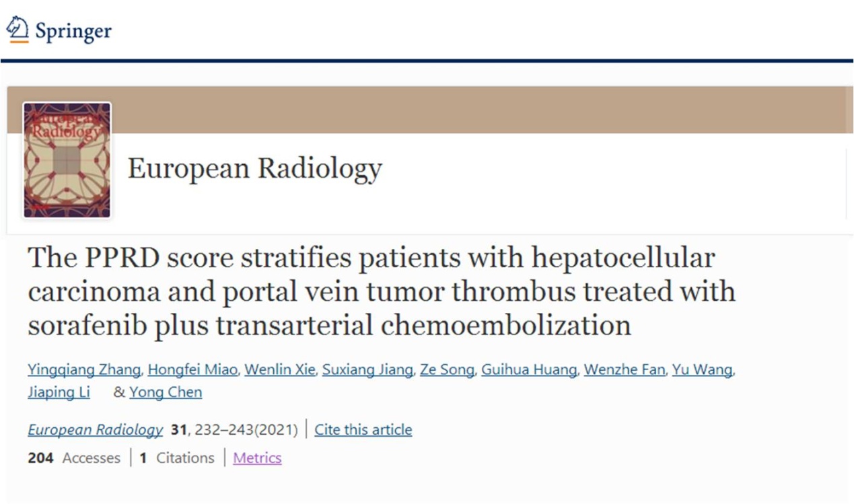Click the Cite this article link
The width and height of the screenshot is (854, 504).
[363, 429]
